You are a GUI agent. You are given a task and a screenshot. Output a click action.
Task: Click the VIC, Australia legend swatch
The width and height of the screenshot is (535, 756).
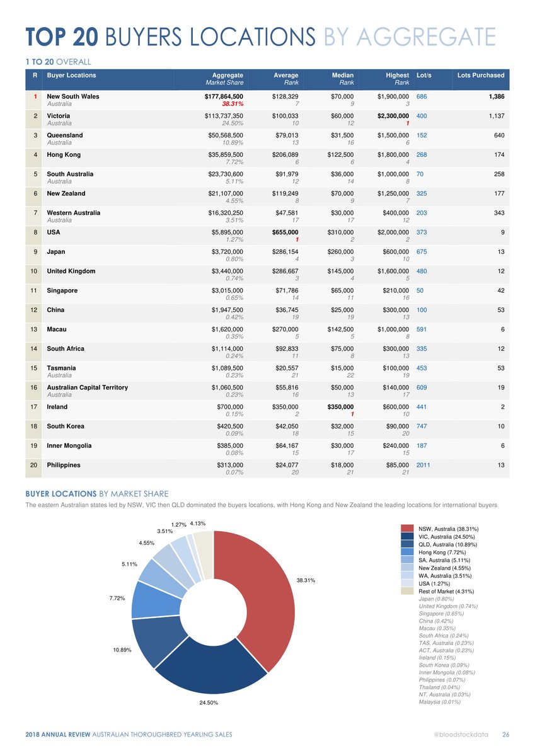(x=408, y=536)
